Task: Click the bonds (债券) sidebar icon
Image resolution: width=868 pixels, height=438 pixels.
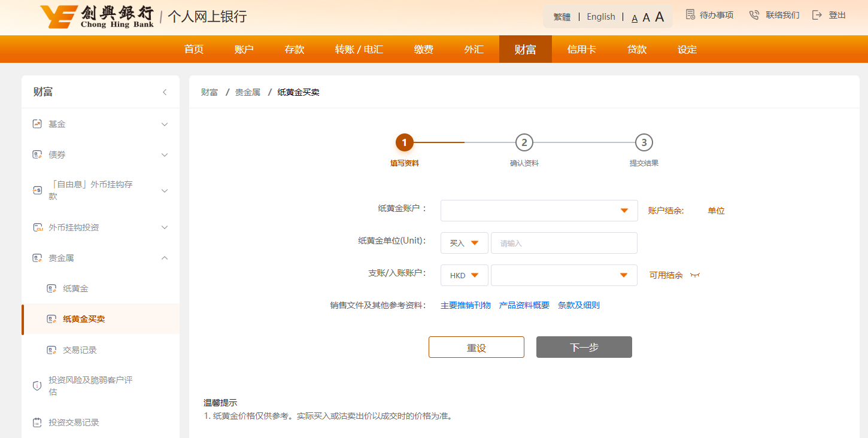Action: pos(37,154)
